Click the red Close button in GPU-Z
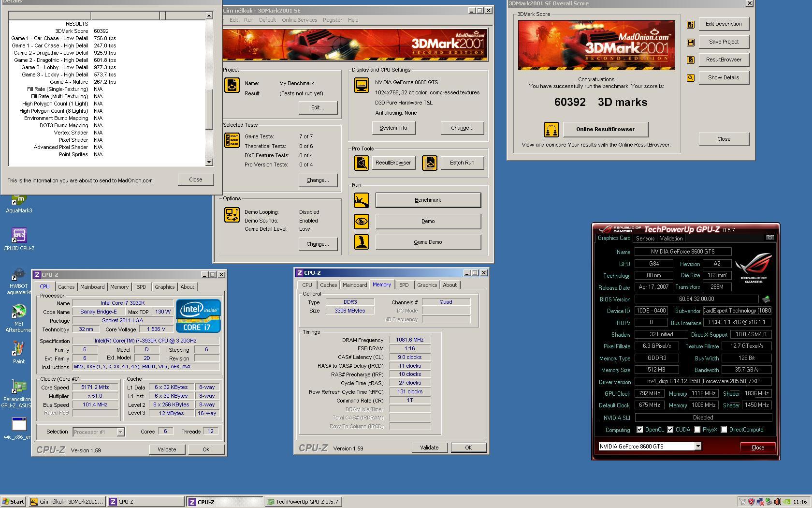 coord(757,448)
